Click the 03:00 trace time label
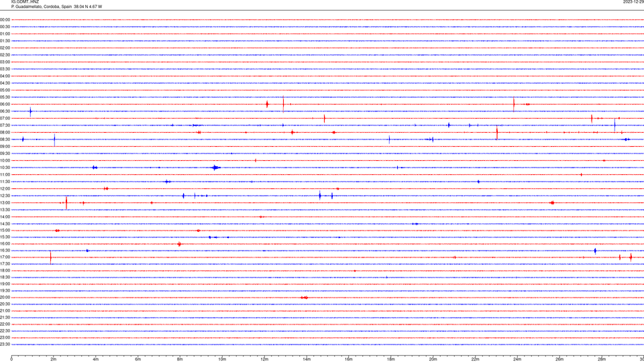The image size is (644, 362). click(x=5, y=62)
